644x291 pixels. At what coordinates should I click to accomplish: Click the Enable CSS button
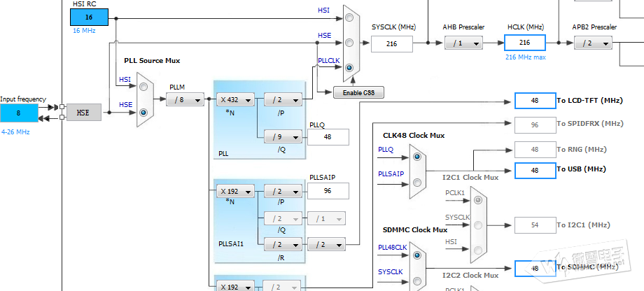click(x=358, y=93)
